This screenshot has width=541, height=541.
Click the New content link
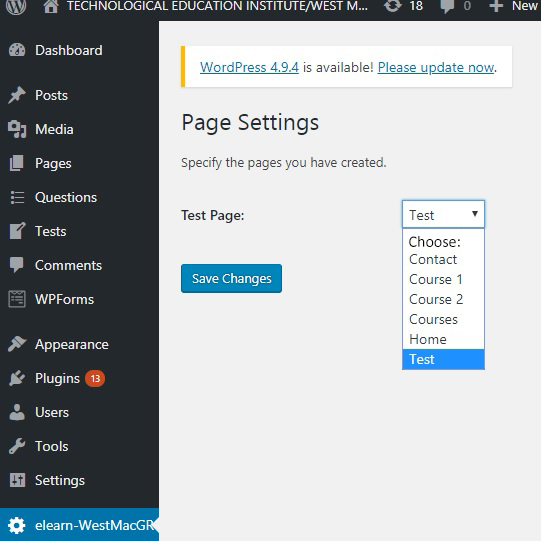tap(524, 6)
